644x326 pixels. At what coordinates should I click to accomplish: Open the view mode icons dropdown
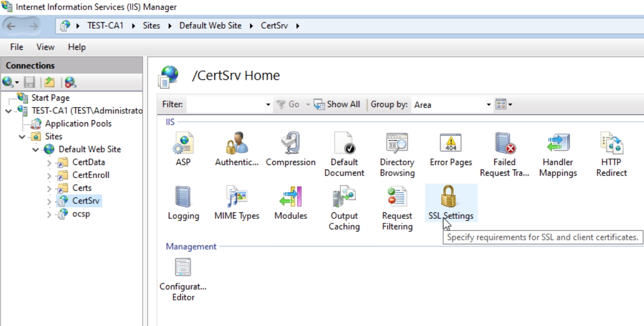click(x=504, y=105)
